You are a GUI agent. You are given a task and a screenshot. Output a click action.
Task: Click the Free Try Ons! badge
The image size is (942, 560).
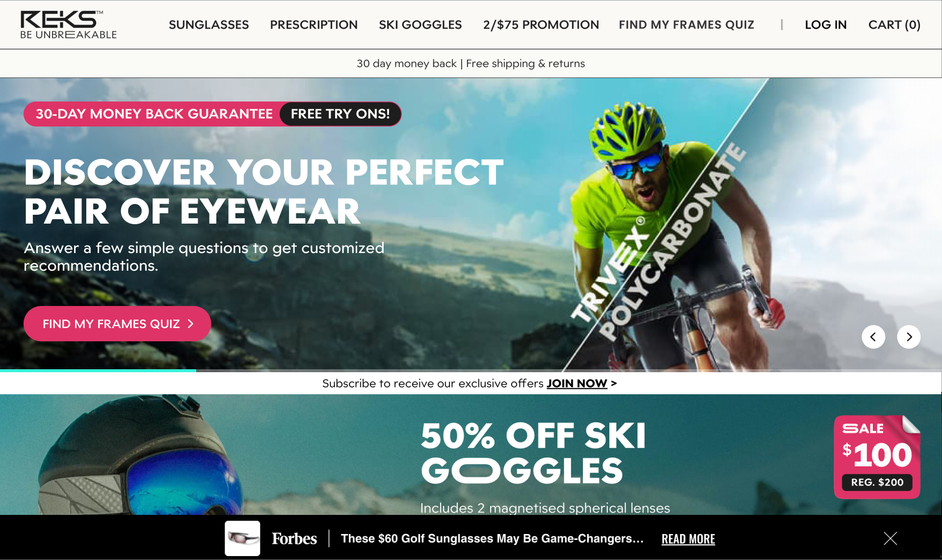tap(340, 114)
